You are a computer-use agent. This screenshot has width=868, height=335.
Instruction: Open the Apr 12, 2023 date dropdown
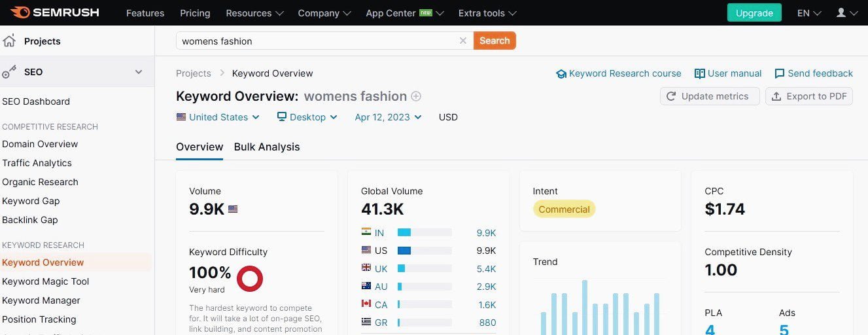(388, 117)
